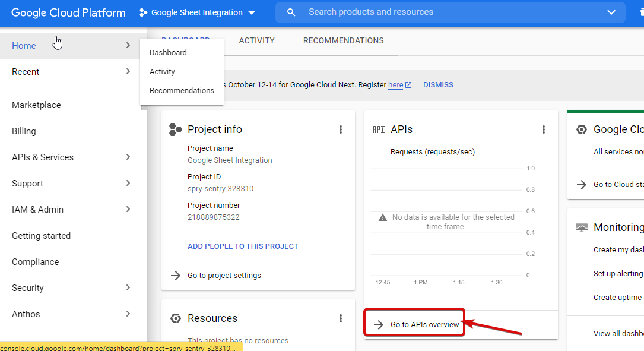Click project number 218889875322

click(x=214, y=217)
